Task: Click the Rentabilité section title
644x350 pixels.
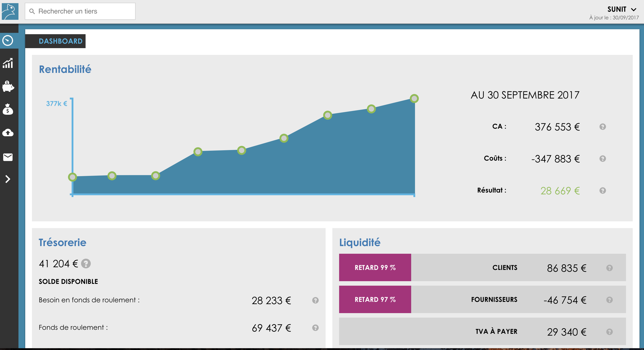Action: 65,69
